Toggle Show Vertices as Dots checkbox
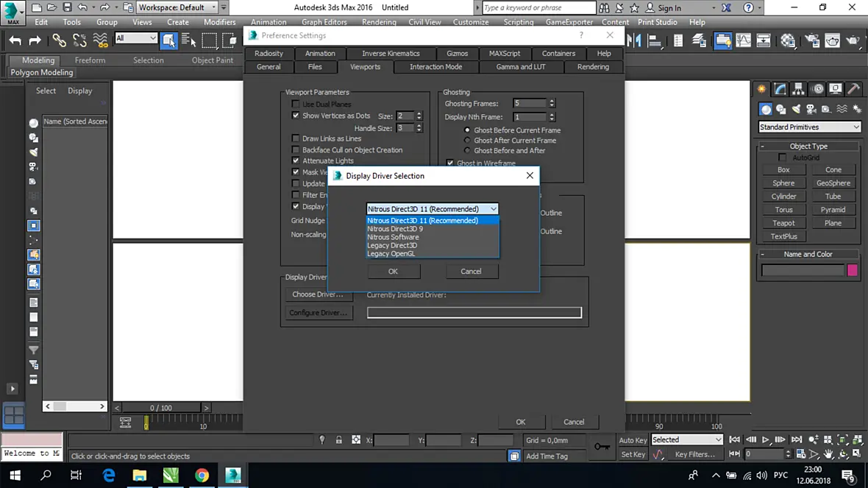Image resolution: width=868 pixels, height=488 pixels. point(296,116)
